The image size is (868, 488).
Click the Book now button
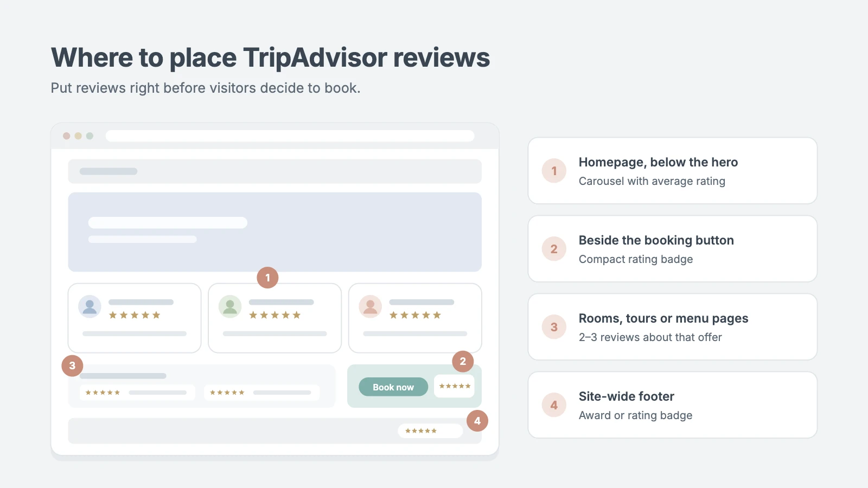click(393, 387)
